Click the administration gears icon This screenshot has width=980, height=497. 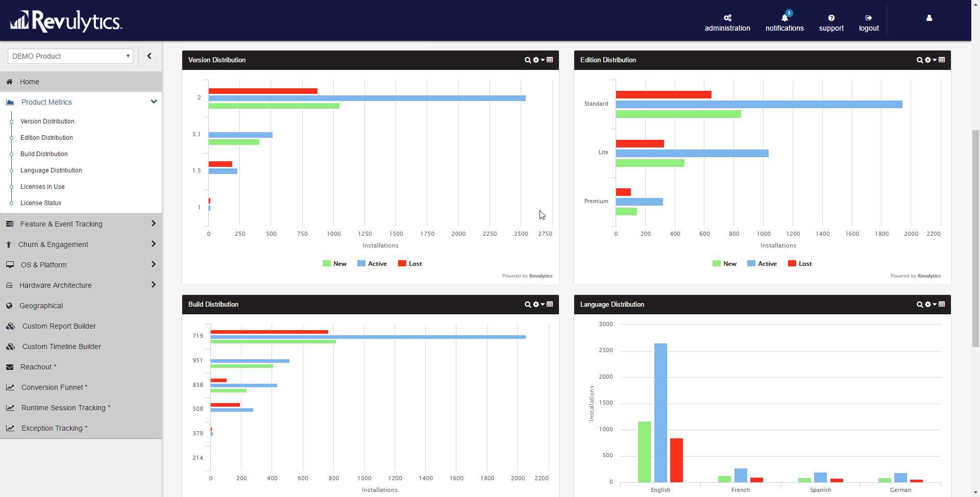[x=727, y=17]
